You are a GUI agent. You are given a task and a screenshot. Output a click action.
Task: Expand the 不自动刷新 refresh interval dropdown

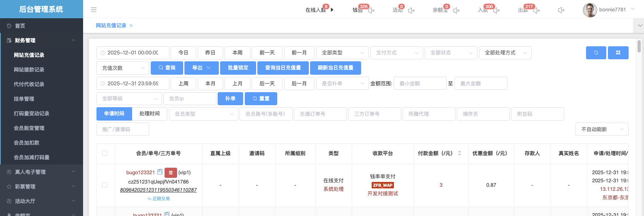pyautogui.click(x=601, y=130)
